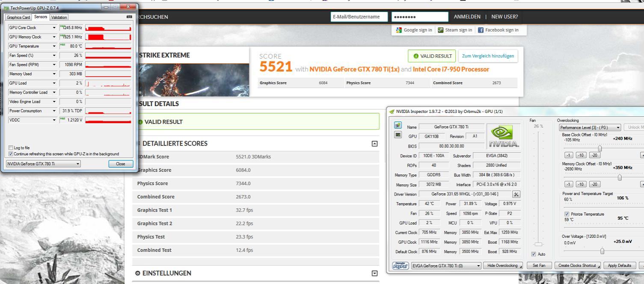The image size is (644, 284).
Task: Click the 5521.0 3DMarks value
Action: (253, 157)
